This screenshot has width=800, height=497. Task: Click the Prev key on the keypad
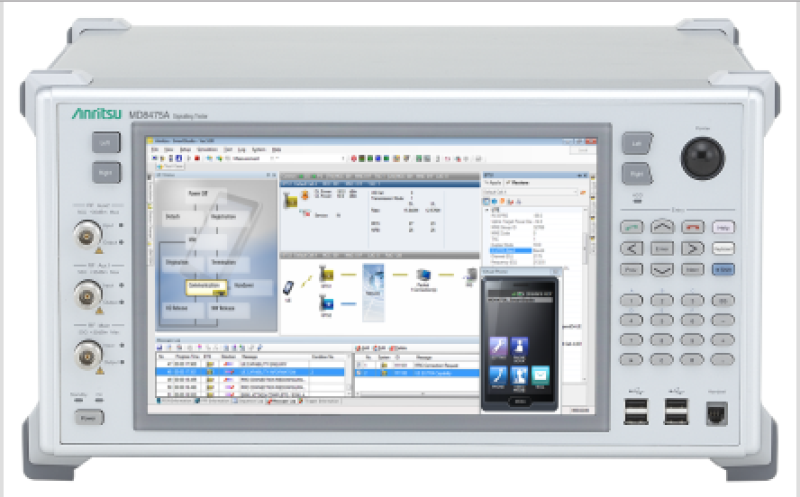tap(631, 269)
